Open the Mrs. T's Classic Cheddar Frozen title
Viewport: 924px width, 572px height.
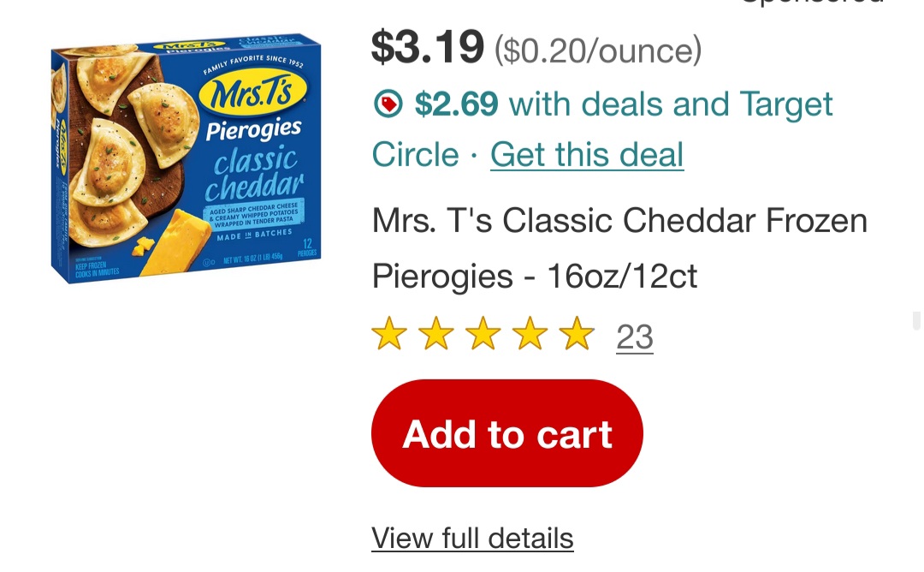pyautogui.click(x=619, y=221)
